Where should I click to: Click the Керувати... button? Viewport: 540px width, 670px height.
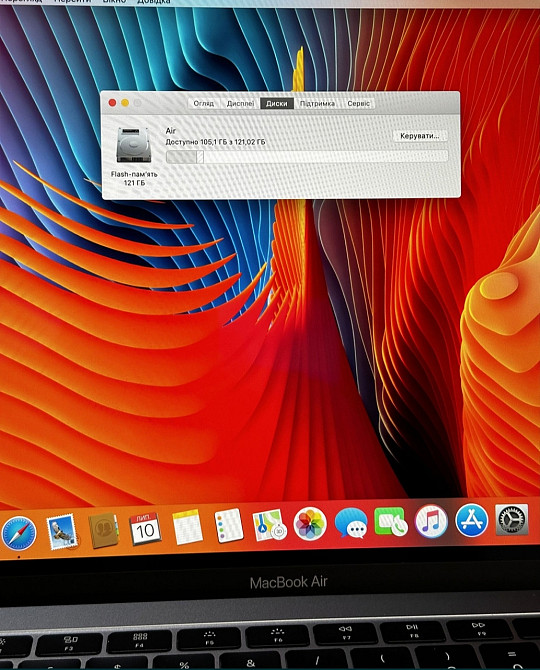coord(420,136)
